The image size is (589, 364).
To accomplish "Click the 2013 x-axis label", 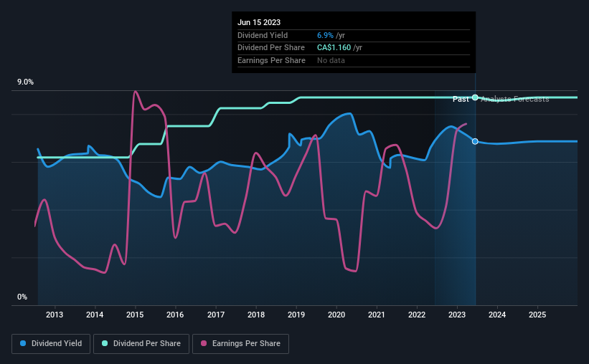I will pyautogui.click(x=55, y=315).
